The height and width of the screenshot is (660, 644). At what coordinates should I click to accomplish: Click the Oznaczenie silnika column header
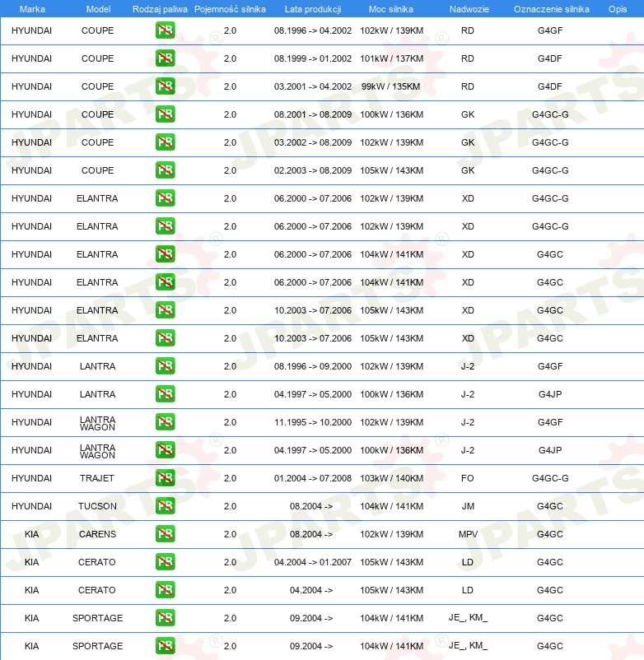[x=551, y=9]
